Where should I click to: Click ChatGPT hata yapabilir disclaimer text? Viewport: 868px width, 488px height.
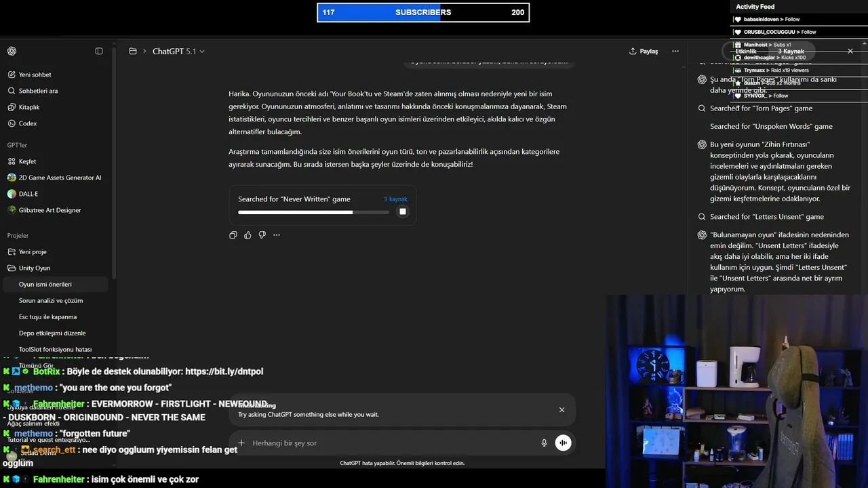(402, 464)
